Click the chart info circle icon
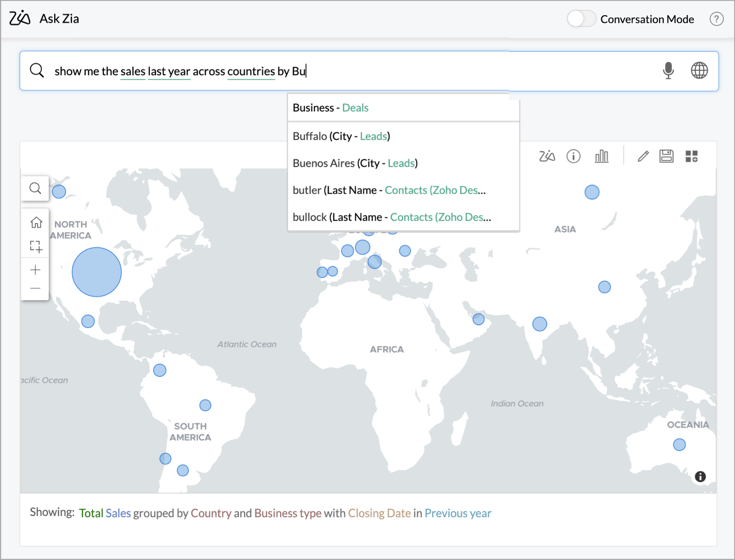The width and height of the screenshot is (735, 560). (x=573, y=157)
